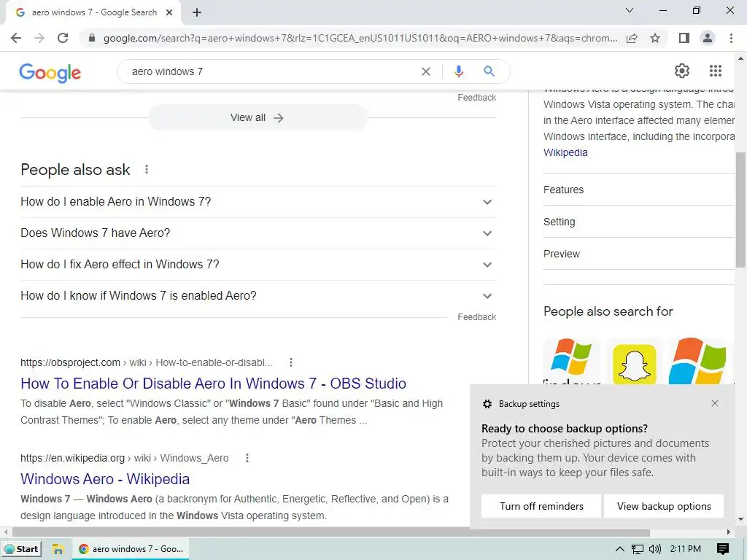Expand the Features section

[638, 190]
